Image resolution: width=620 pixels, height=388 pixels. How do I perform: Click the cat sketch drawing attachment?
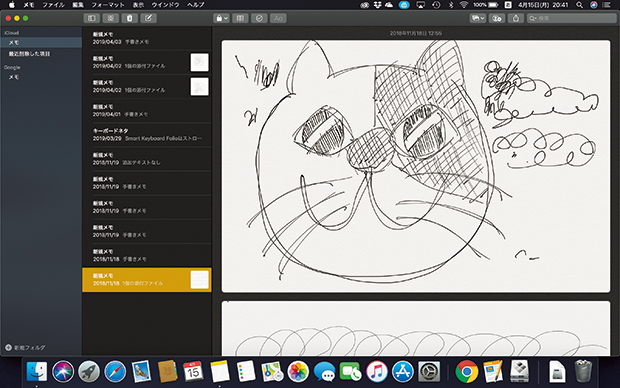click(x=416, y=167)
